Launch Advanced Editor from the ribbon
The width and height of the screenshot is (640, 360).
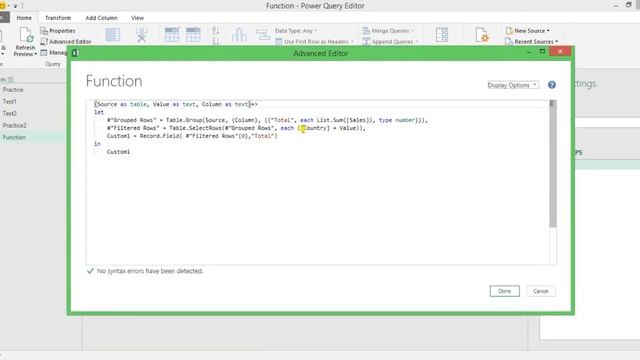pyautogui.click(x=66, y=42)
